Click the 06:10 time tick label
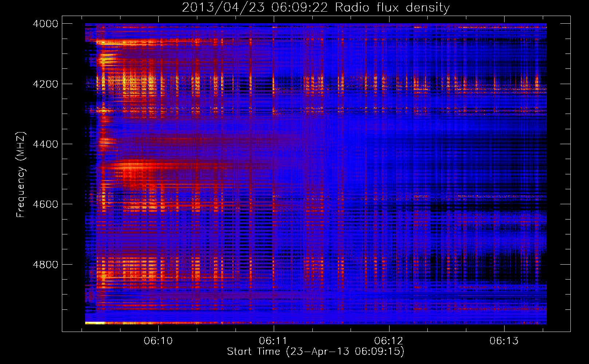The height and width of the screenshot is (364, 589). (158, 341)
